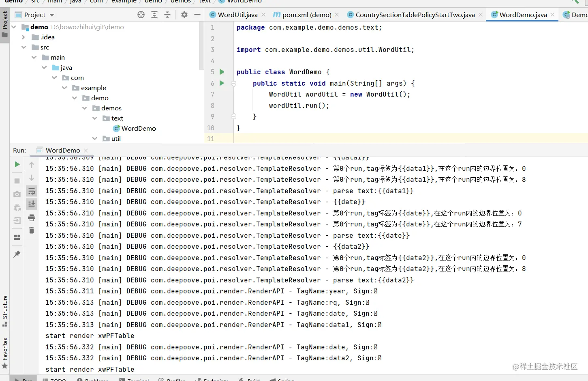The image size is (588, 381).
Task: Click the Select Opened File target icon
Action: pyautogui.click(x=141, y=15)
